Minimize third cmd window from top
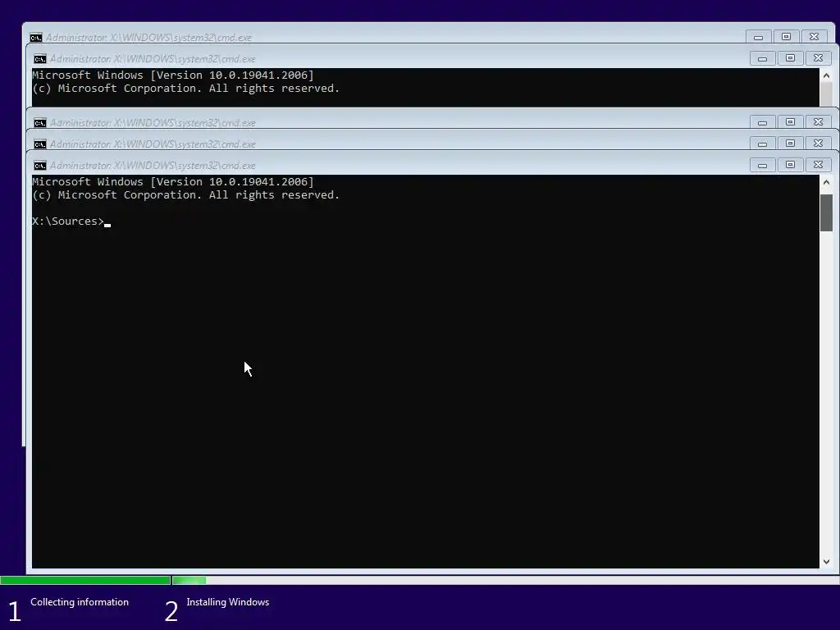Viewport: 840px width, 630px height. 762,122
